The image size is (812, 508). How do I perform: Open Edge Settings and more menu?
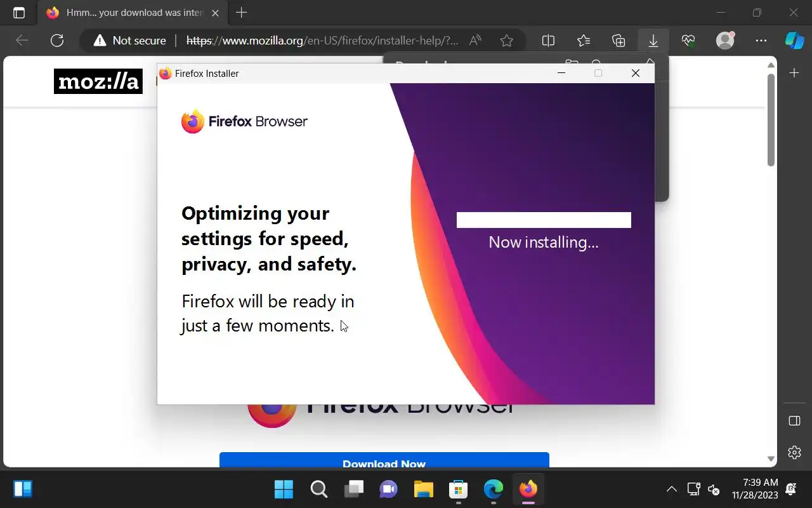point(761,41)
